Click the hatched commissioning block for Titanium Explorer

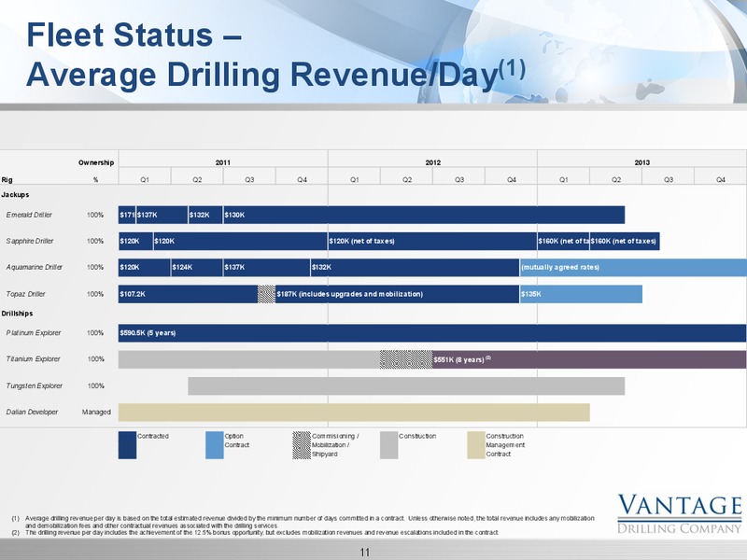(406, 359)
